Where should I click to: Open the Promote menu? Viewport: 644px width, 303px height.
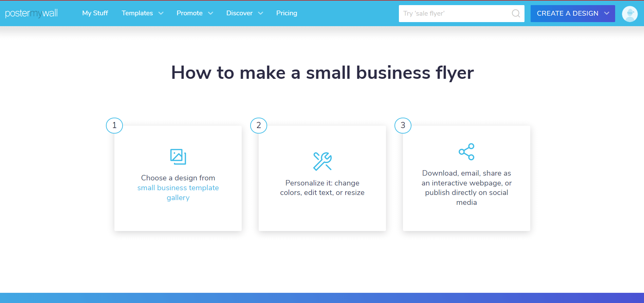click(189, 13)
